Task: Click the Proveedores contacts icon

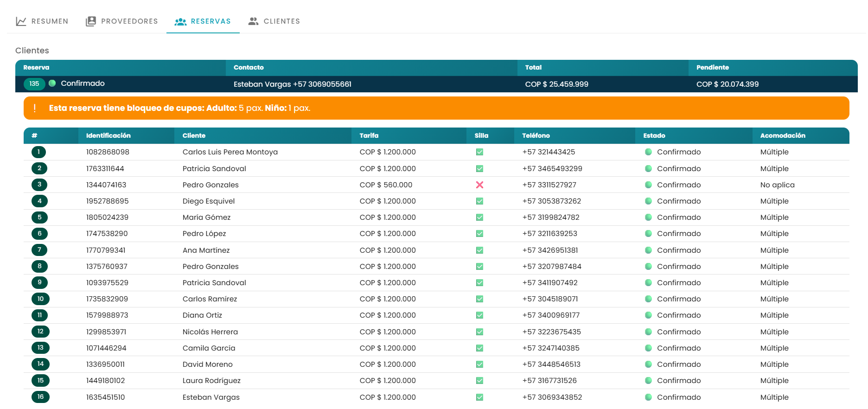Action: click(91, 21)
